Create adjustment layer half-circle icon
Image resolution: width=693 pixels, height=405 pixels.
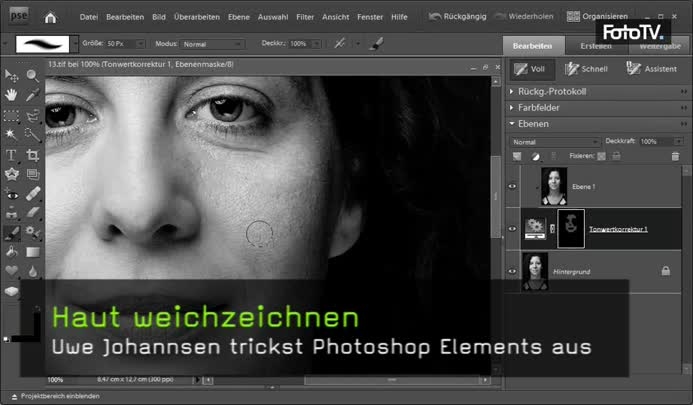[x=535, y=156]
